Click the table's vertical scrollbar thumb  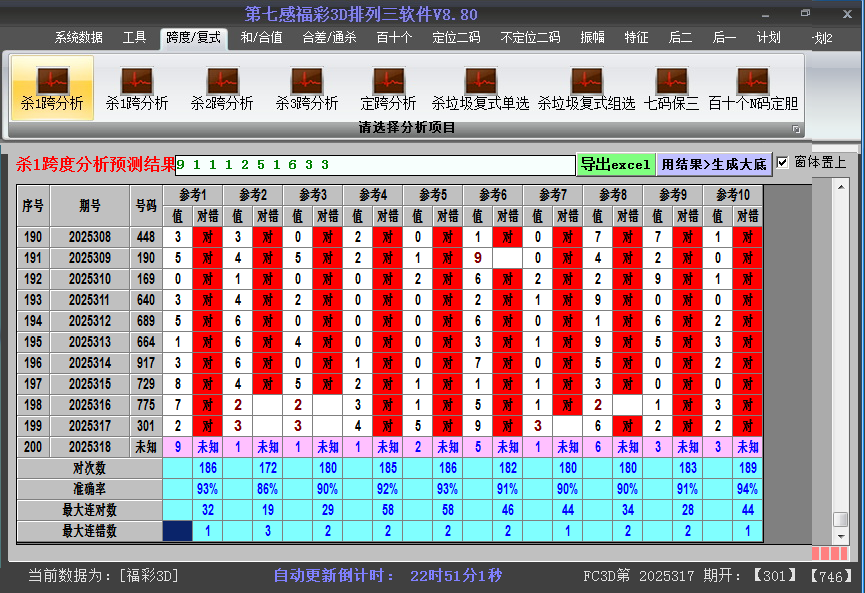(x=840, y=519)
